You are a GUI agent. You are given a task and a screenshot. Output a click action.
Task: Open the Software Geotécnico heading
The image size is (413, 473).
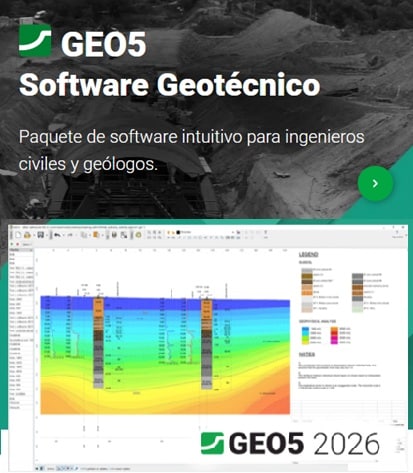pyautogui.click(x=170, y=85)
